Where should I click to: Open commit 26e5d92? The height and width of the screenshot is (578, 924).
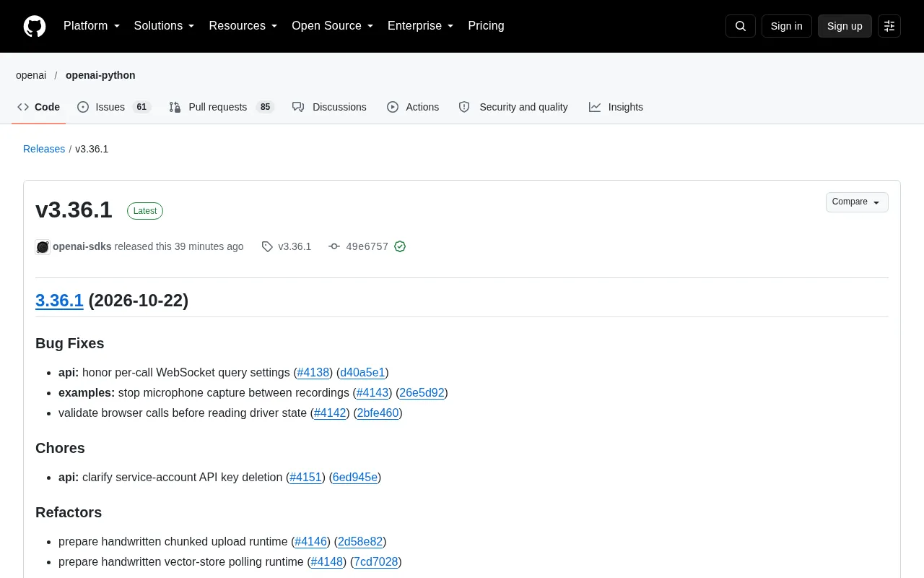point(422,393)
